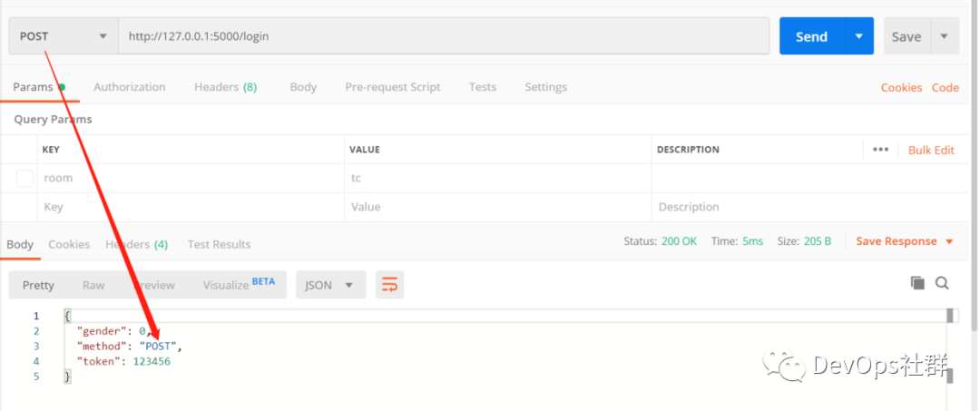Image resolution: width=980 pixels, height=411 pixels.
Task: Click the 200 OK status text
Action: [679, 241]
